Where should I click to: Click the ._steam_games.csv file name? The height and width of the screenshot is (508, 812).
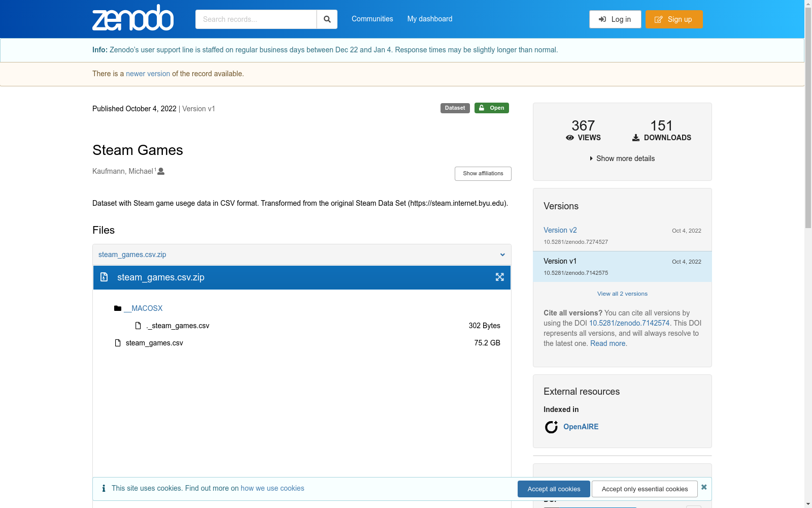coord(178,326)
